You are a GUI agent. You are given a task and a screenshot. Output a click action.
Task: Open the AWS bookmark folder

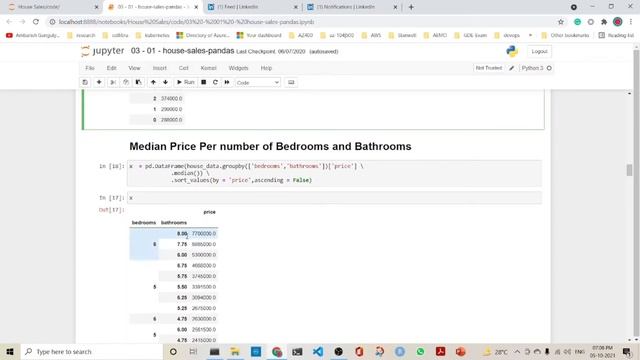[x=371, y=36]
